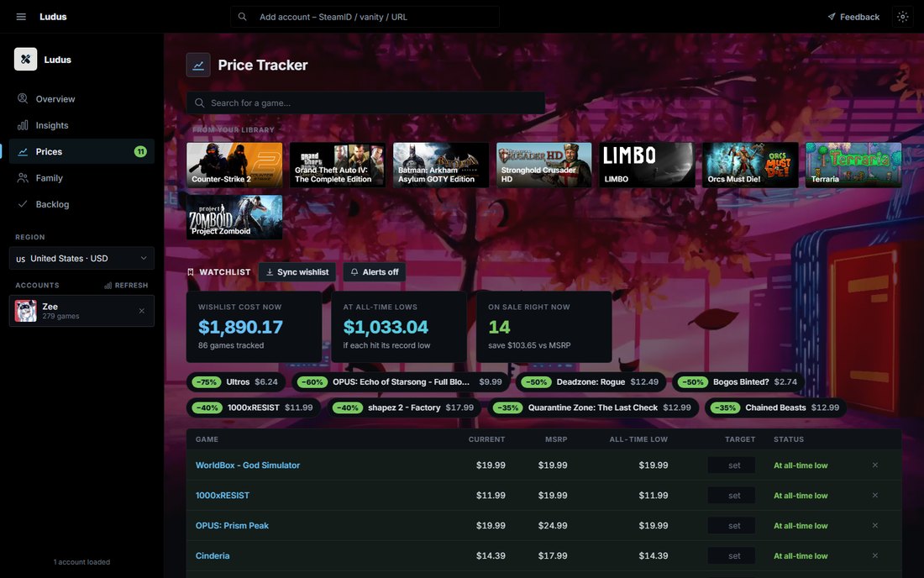This screenshot has height=578, width=924.
Task: Click the Chained Beasts sale chip
Action: [x=775, y=407]
